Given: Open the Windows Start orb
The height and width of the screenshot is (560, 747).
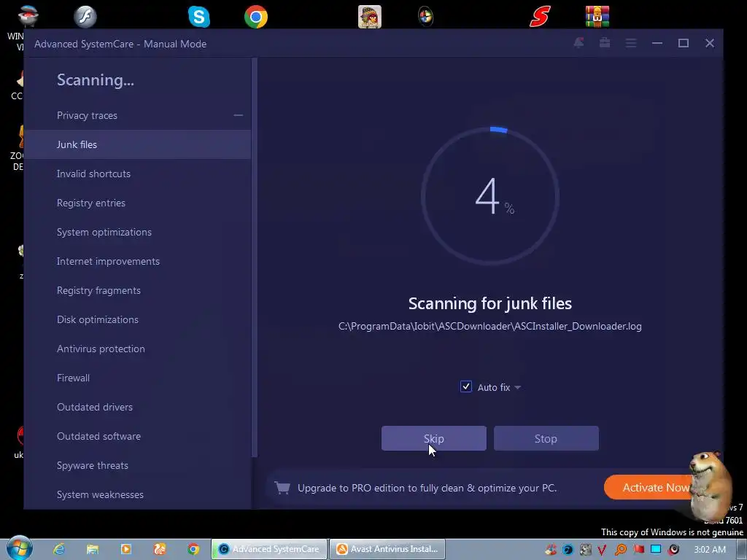Looking at the screenshot, I should tap(20, 548).
